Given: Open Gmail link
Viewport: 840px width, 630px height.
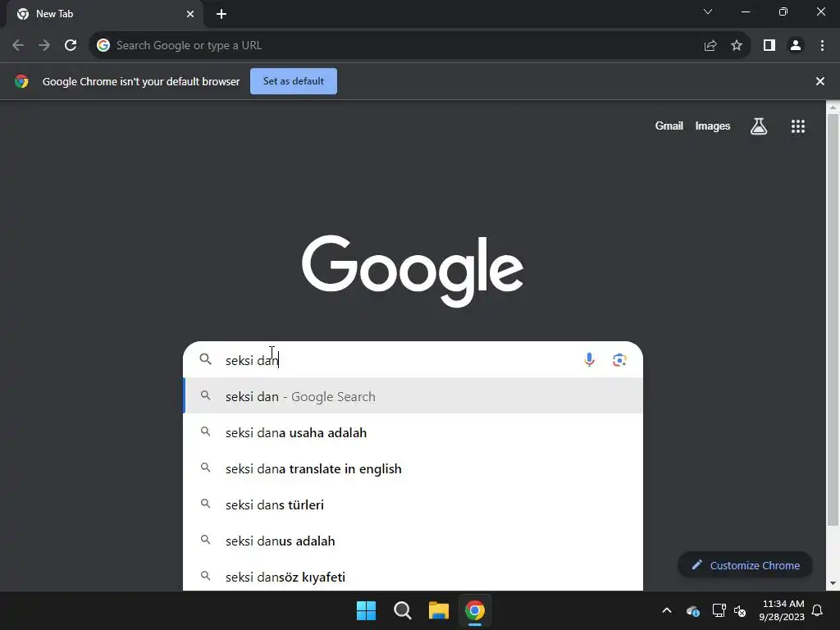Looking at the screenshot, I should [x=669, y=126].
